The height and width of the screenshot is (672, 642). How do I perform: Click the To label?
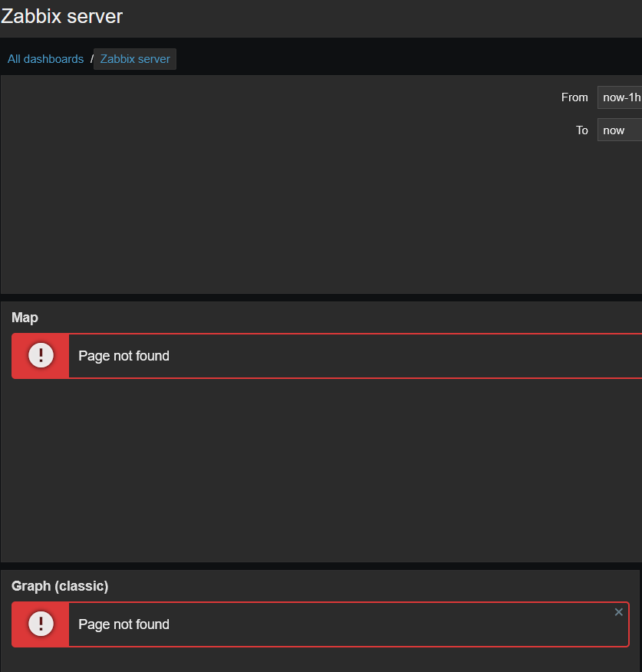pyautogui.click(x=581, y=130)
